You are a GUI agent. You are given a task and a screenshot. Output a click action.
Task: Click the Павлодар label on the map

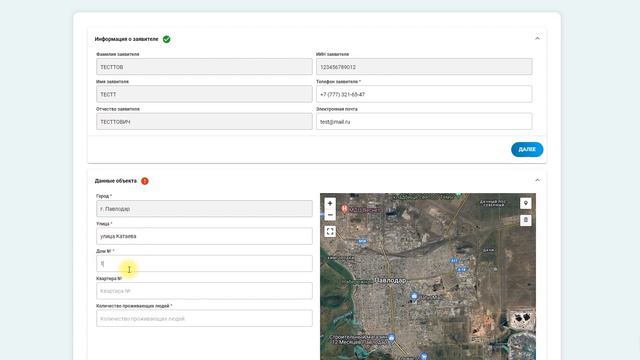[x=390, y=280]
